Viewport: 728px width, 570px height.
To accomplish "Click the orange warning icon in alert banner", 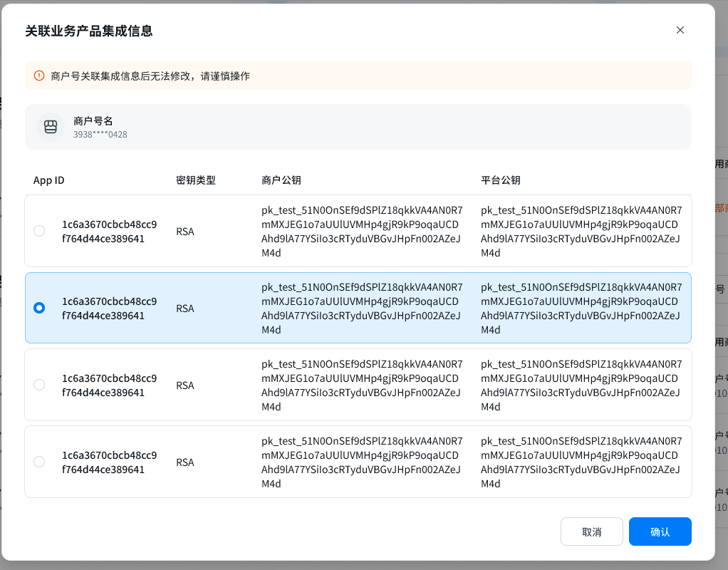I will (x=39, y=76).
